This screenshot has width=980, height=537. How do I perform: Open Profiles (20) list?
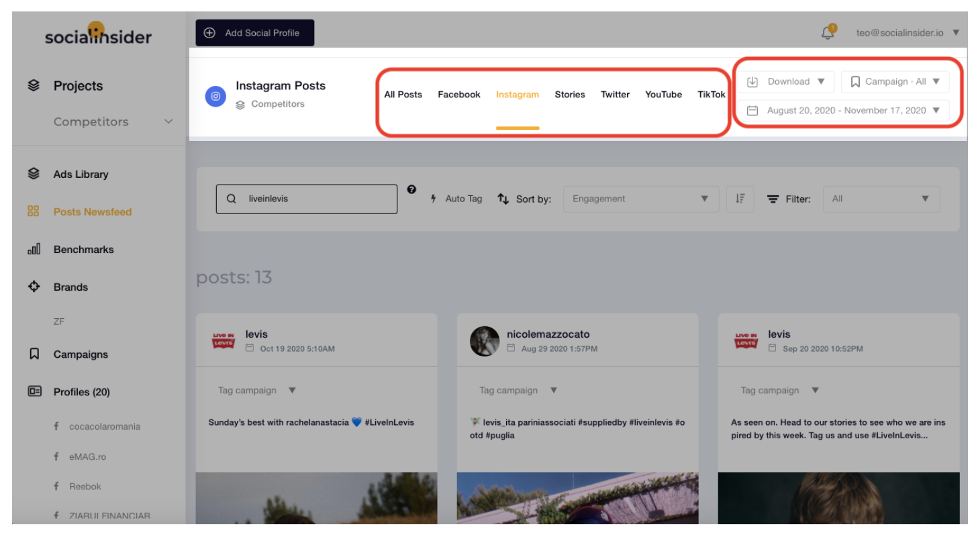[82, 392]
